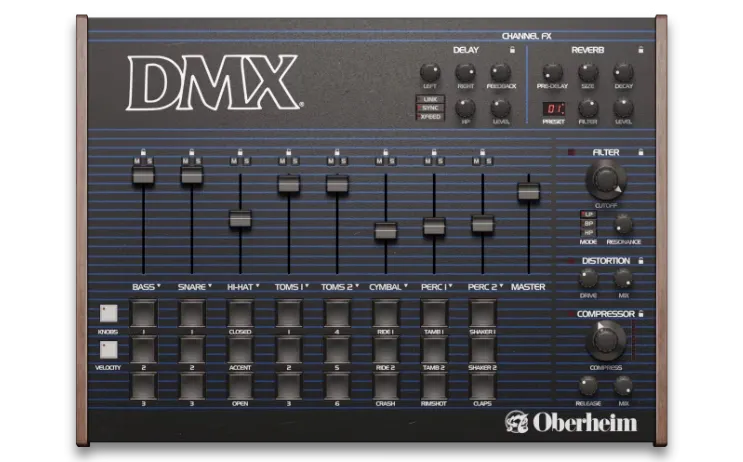Open the CYMBAL channel dropdown arrow
Screen dimensions: 743x462
406,286
